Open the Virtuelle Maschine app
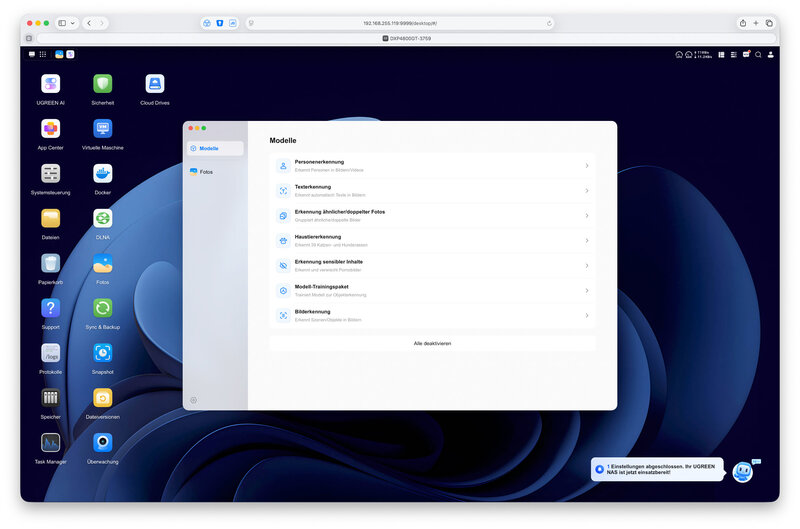 103,129
